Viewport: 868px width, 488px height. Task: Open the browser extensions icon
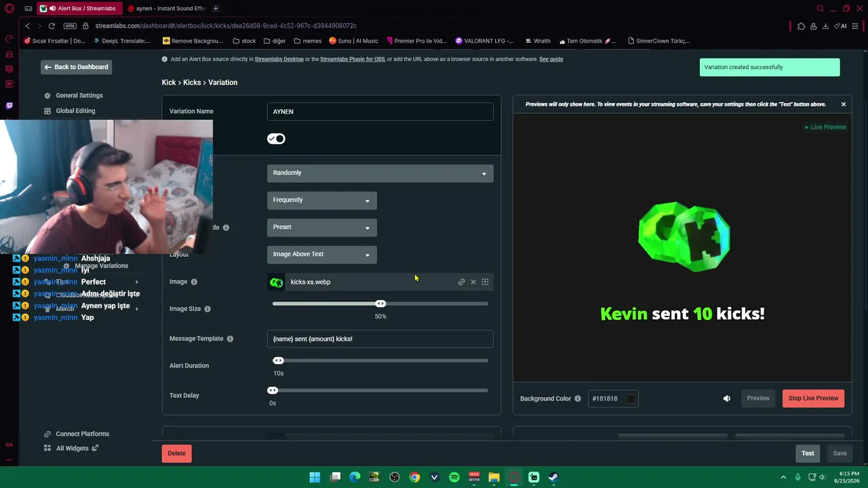coord(801,26)
